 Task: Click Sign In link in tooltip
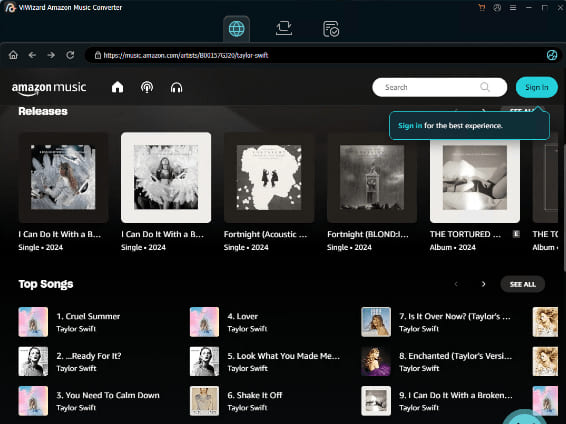[410, 126]
